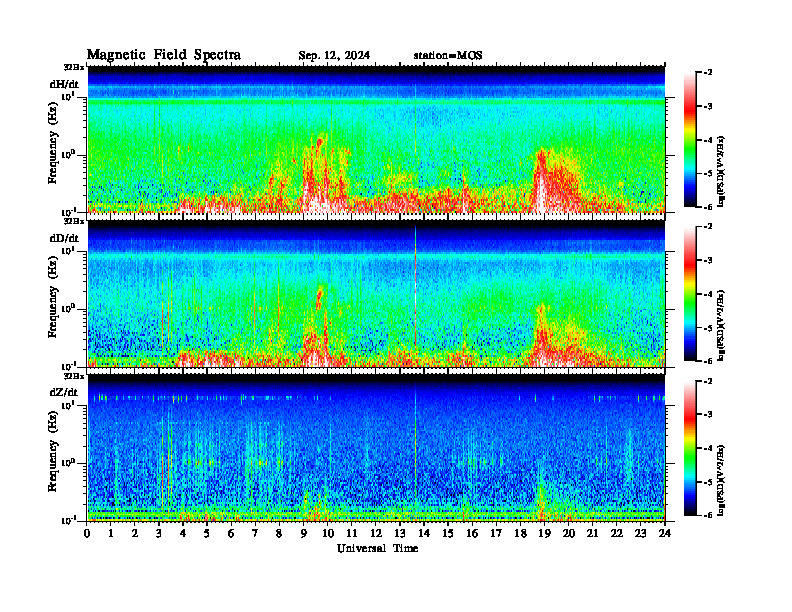Click hour tick label 12 on time axis
792x612 pixels.
pos(376,534)
